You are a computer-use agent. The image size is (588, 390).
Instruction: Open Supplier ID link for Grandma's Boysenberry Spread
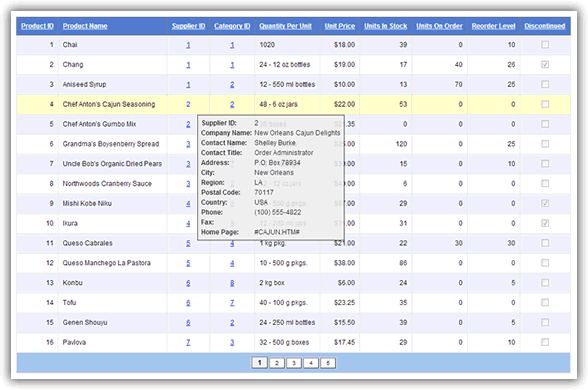[188, 144]
